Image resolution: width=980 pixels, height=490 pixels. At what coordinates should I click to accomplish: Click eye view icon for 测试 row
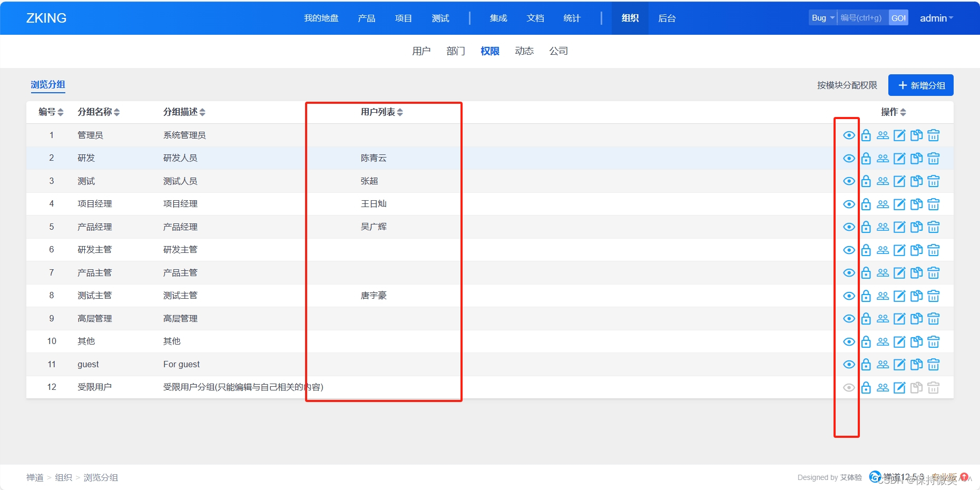849,181
